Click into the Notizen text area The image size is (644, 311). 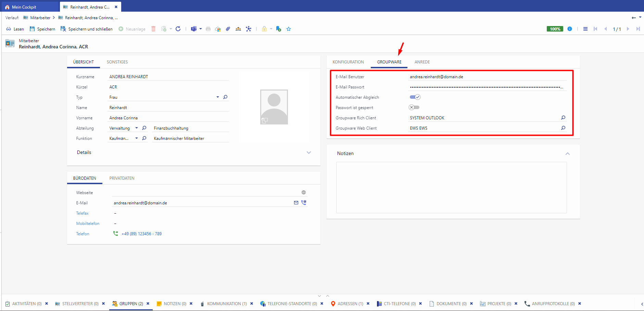tap(451, 187)
